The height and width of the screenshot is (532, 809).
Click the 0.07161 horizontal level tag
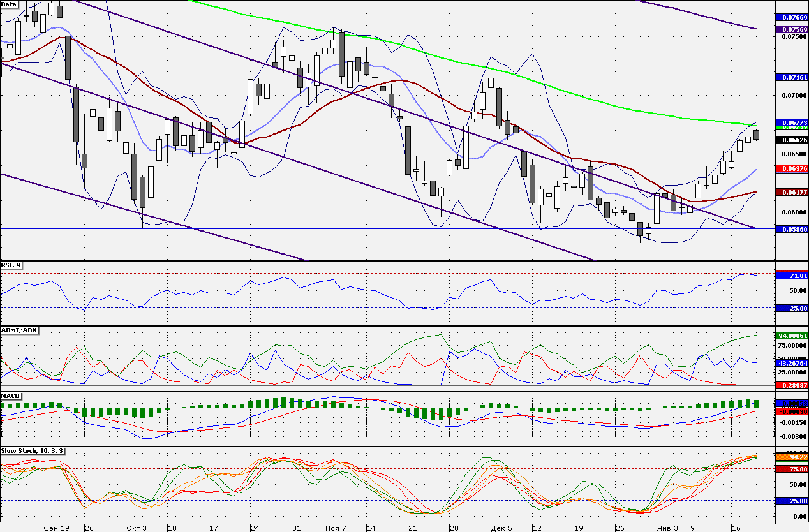[x=791, y=77]
